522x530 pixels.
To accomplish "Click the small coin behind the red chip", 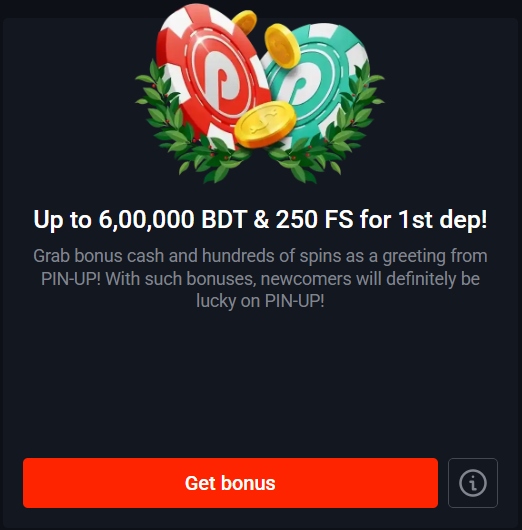I will pos(245,22).
